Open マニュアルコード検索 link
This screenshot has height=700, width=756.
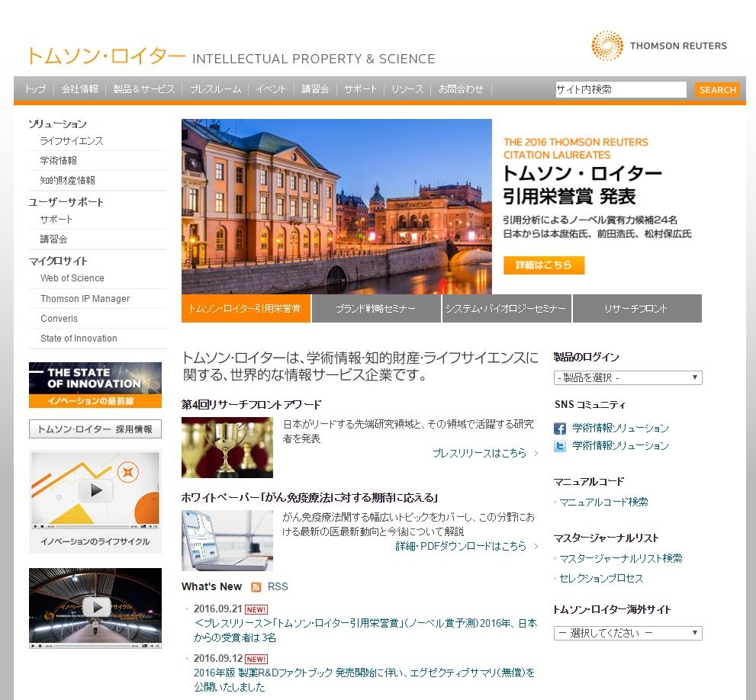coord(603,503)
